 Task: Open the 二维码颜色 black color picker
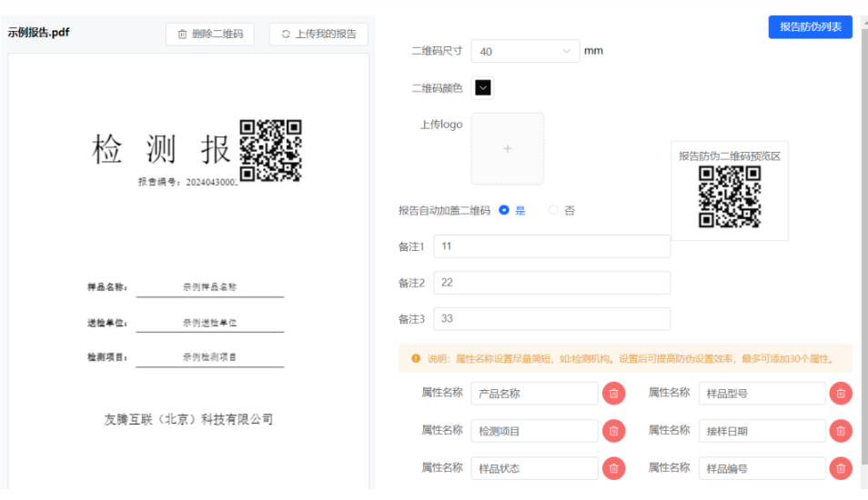(483, 88)
